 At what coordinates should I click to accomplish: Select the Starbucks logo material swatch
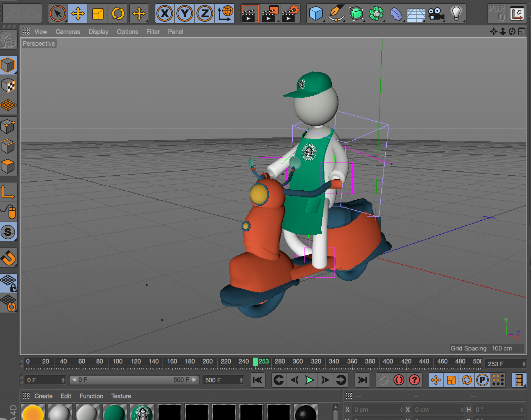(142, 413)
